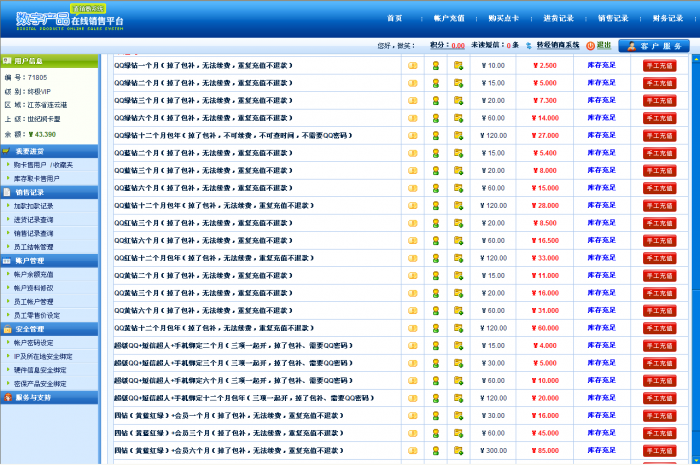Open 员工结帐管理 in sidebar
The height and width of the screenshot is (465, 700).
33,247
